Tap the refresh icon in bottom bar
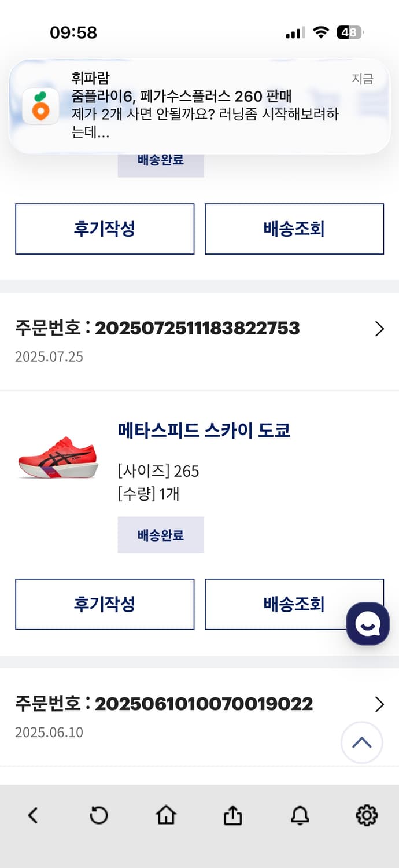The width and height of the screenshot is (399, 868). [99, 816]
